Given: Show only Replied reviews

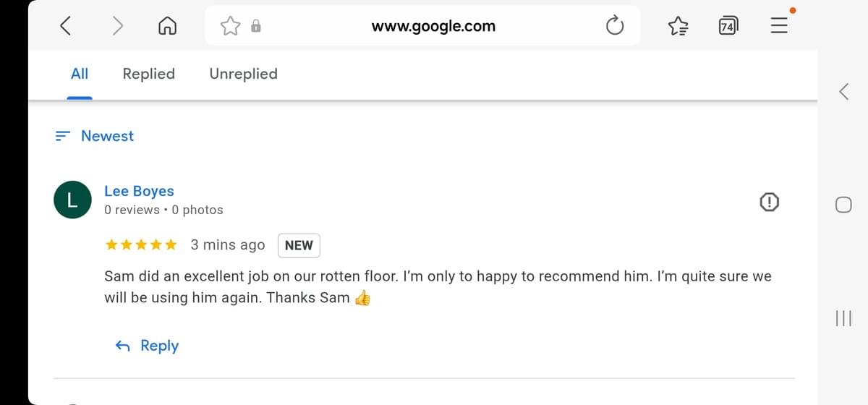Looking at the screenshot, I should tap(148, 74).
